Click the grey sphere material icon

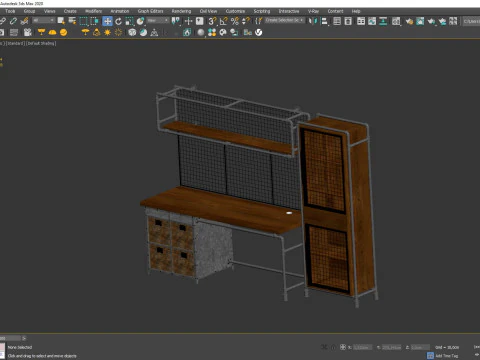point(201,32)
